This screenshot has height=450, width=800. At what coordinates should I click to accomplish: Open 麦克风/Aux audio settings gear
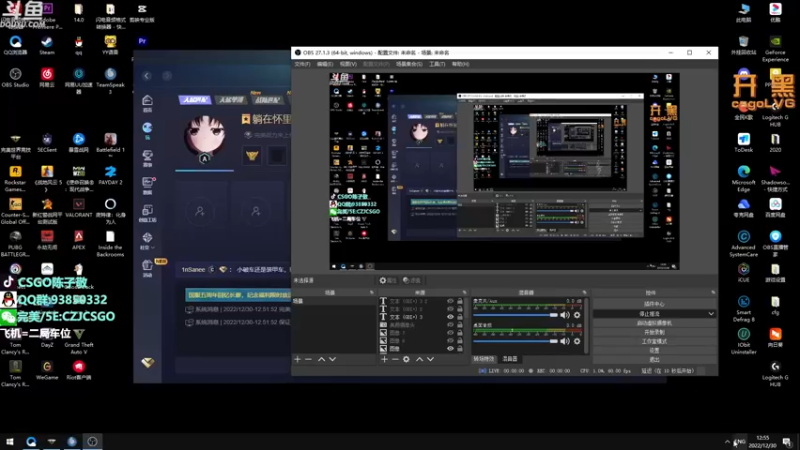pos(577,315)
